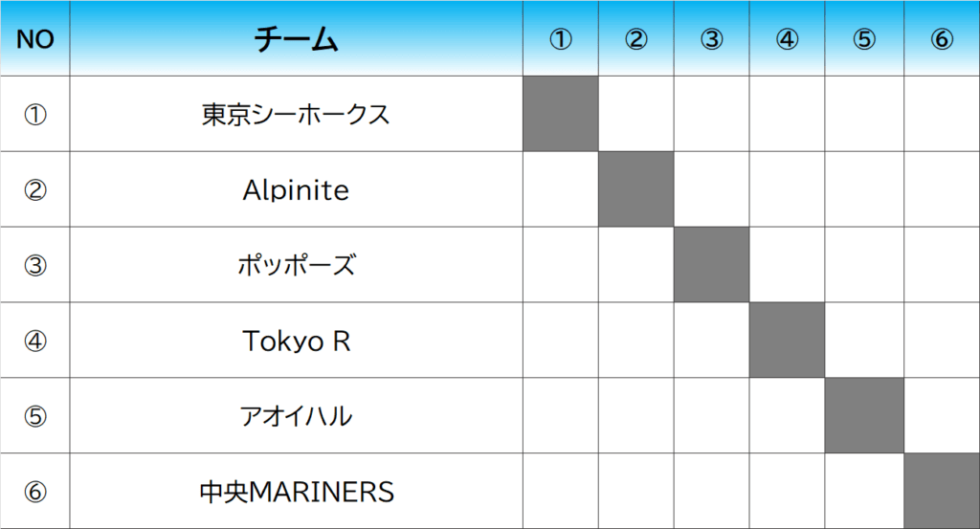
Task: Select row number ① beside 東京シーホークス
Action: (x=35, y=115)
